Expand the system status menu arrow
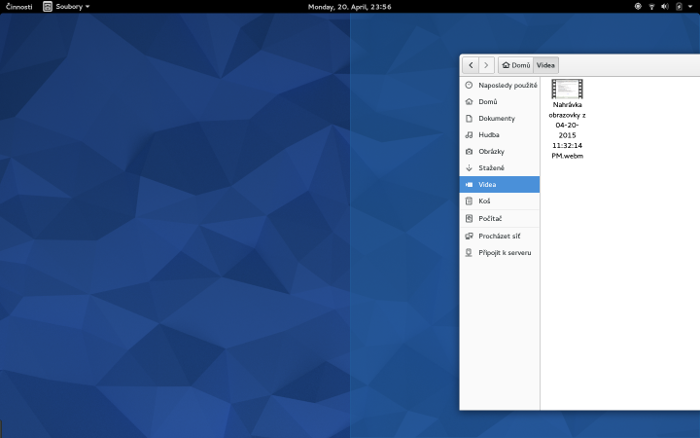 [690, 6]
